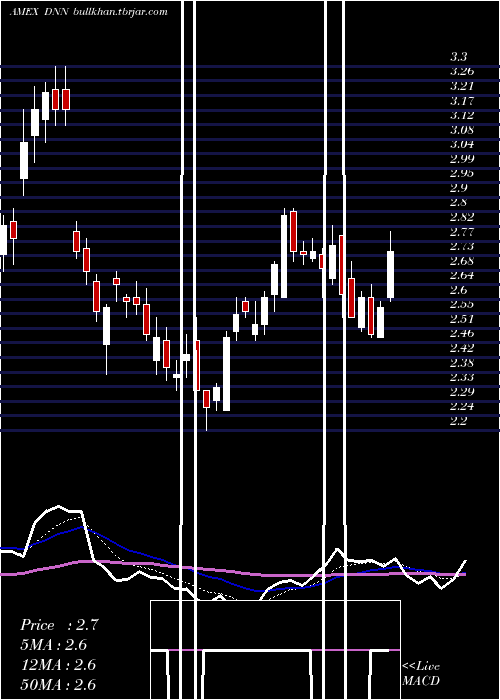Select the 2.64 price axis label
This screenshot has width=500, height=700.
[x=462, y=275]
